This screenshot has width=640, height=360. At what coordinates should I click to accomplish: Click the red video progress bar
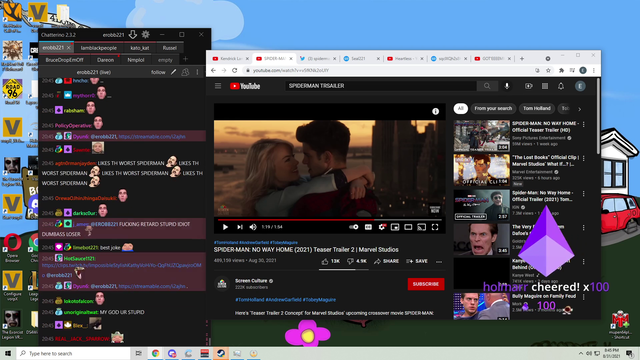pyautogui.click(x=330, y=220)
